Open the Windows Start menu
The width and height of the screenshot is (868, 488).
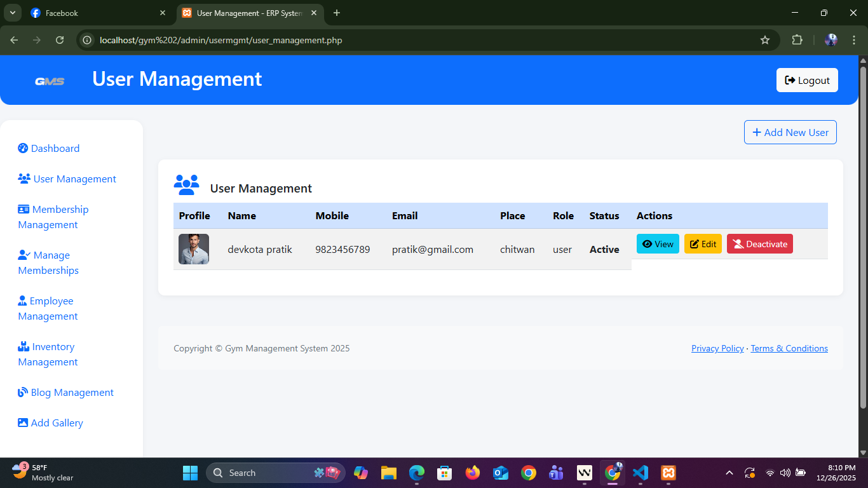pyautogui.click(x=190, y=473)
